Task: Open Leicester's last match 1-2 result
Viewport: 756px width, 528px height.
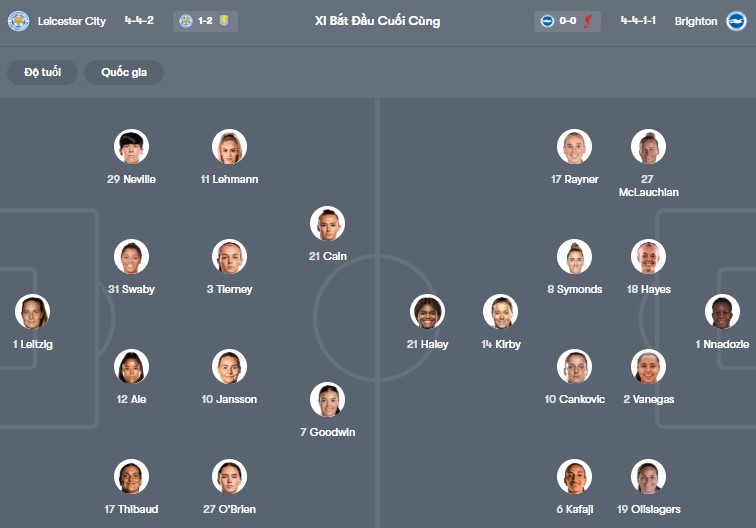Action: (205, 21)
